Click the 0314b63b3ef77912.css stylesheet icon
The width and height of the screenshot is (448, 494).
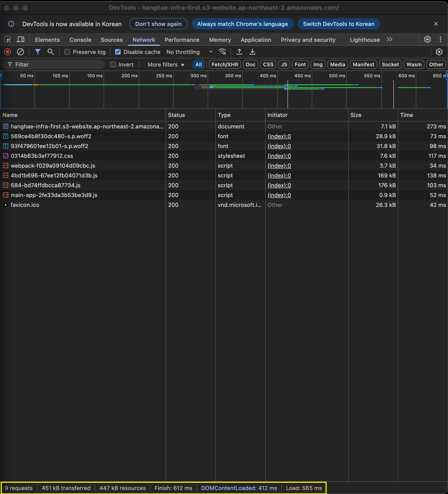[5, 156]
